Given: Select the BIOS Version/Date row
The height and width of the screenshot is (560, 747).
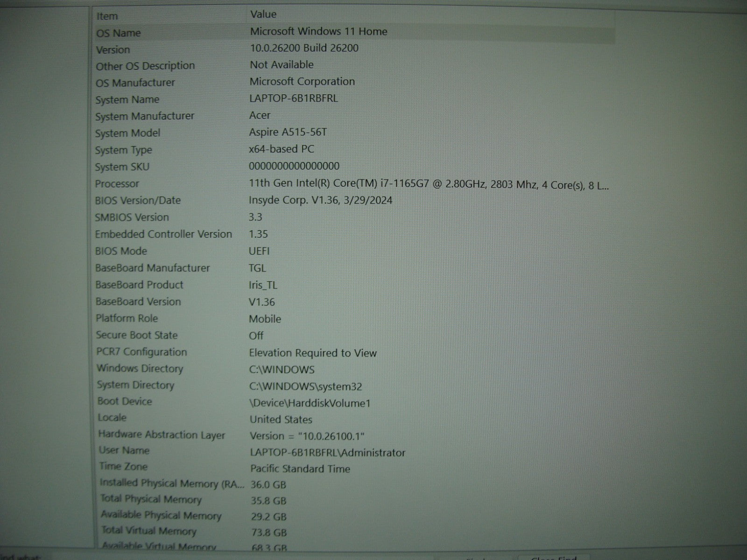Looking at the screenshot, I should (138, 201).
